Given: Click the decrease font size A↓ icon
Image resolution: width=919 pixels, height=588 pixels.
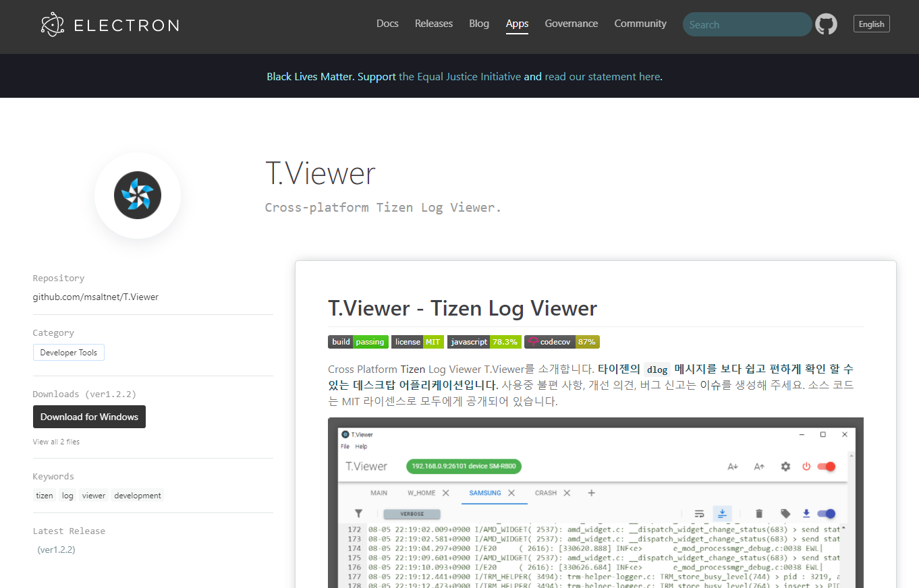Looking at the screenshot, I should pos(733,466).
